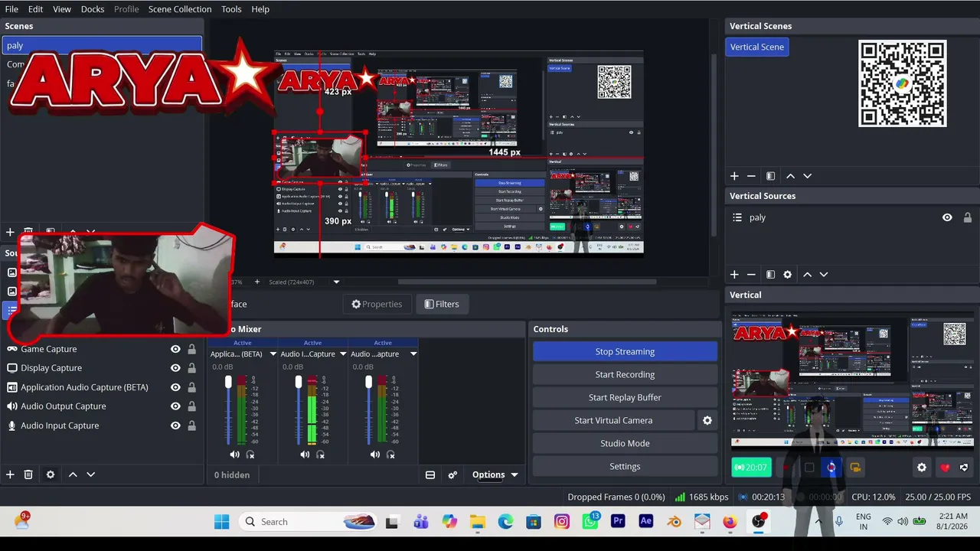The width and height of the screenshot is (980, 551).
Task: Open Advanced Audio Properties gears icon
Action: coord(452,474)
